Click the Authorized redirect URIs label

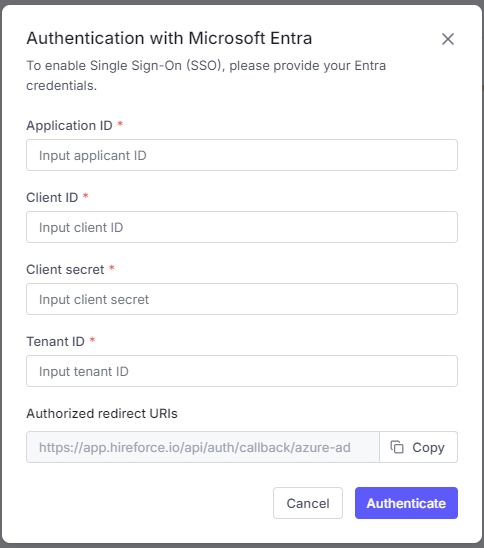[102, 413]
